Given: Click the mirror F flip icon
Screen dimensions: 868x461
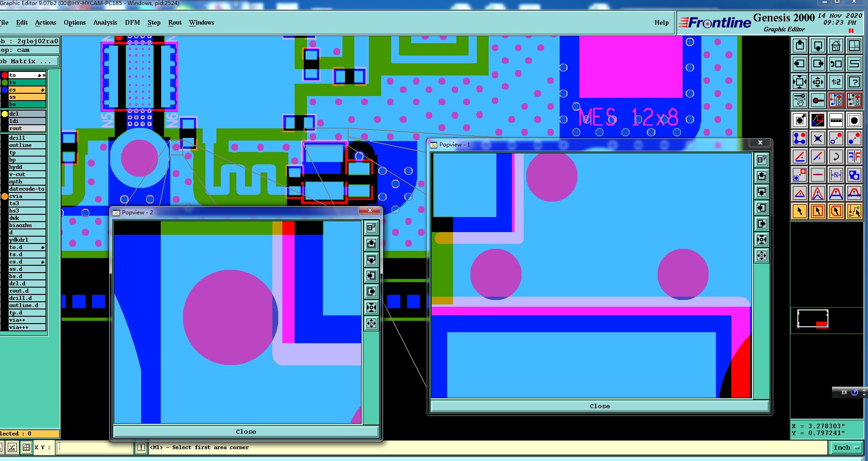Looking at the screenshot, I should pos(854,157).
